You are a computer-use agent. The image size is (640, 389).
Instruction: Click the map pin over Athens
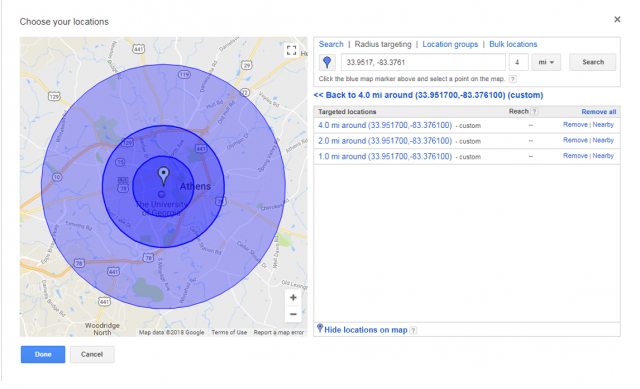tap(164, 176)
